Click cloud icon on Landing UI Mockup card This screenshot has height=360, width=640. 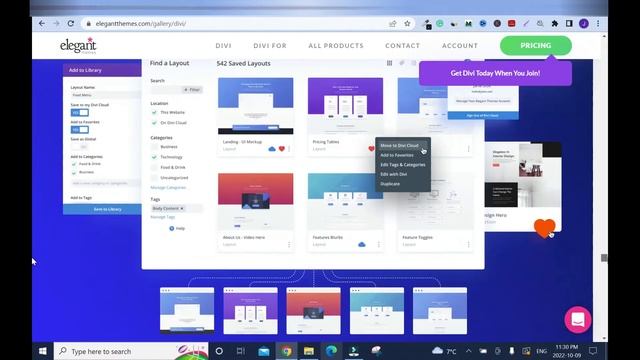click(x=272, y=149)
